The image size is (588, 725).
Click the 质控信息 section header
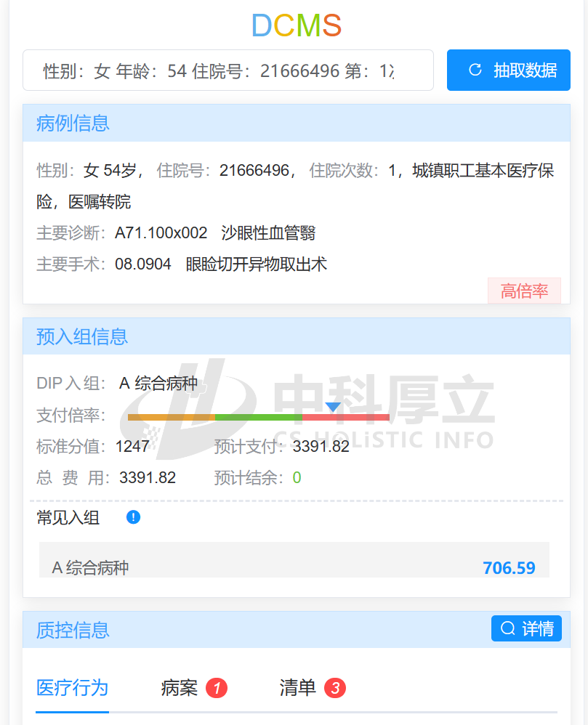tap(297, 629)
